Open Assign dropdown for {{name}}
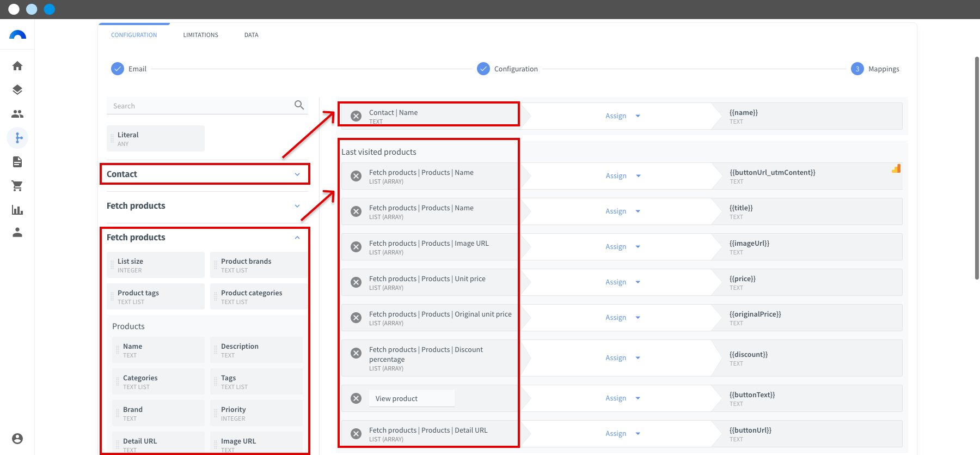Viewport: 980px width, 455px height. click(623, 116)
